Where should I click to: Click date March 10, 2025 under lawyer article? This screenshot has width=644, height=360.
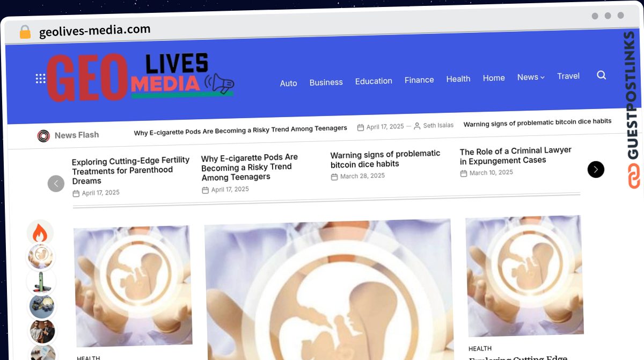[491, 172]
